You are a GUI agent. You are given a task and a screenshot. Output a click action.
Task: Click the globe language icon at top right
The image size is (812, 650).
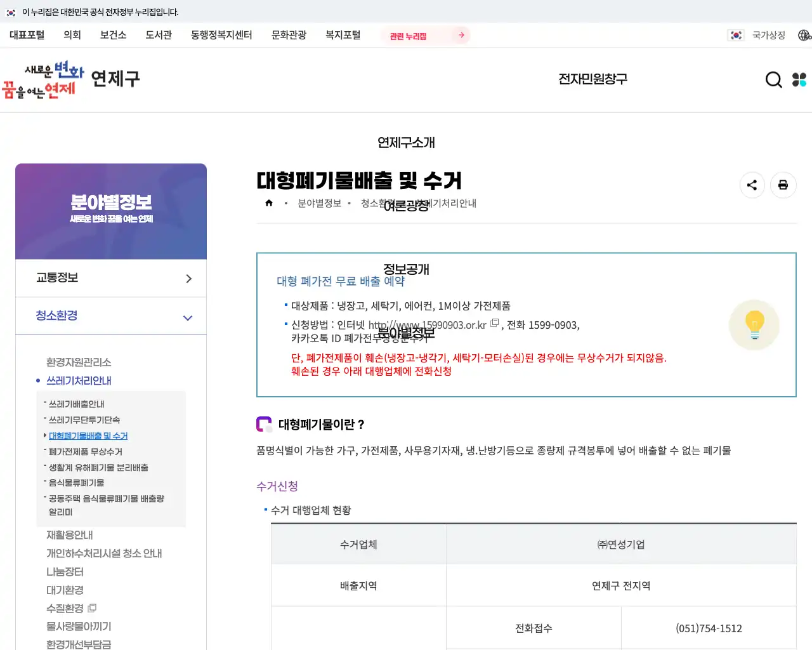coord(806,35)
